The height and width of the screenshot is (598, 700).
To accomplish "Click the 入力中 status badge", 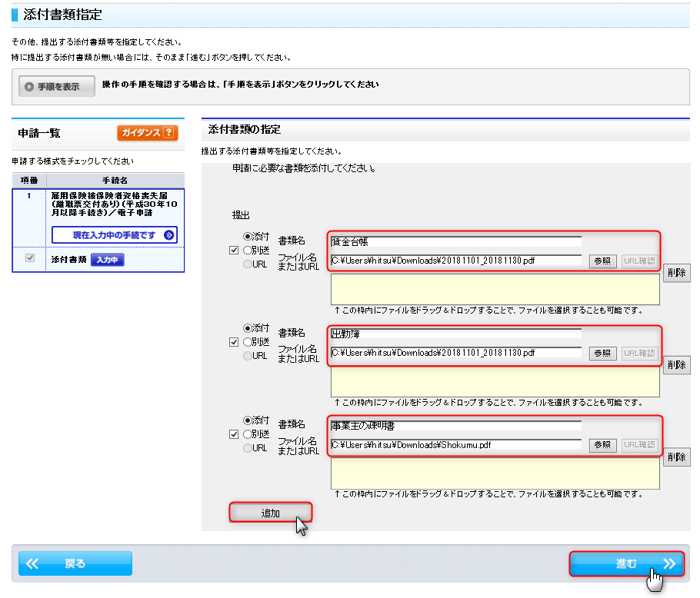I will [108, 260].
